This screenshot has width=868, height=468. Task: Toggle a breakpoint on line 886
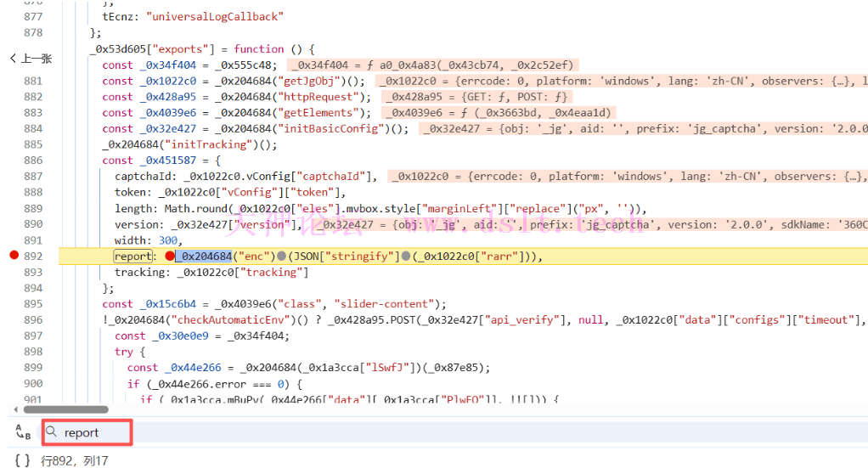tap(33, 161)
